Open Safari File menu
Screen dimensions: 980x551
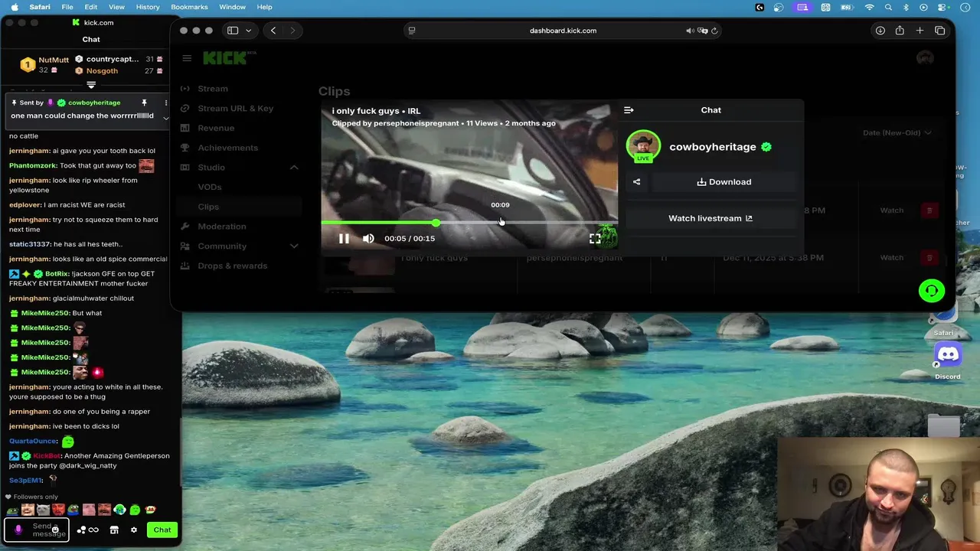pos(67,7)
